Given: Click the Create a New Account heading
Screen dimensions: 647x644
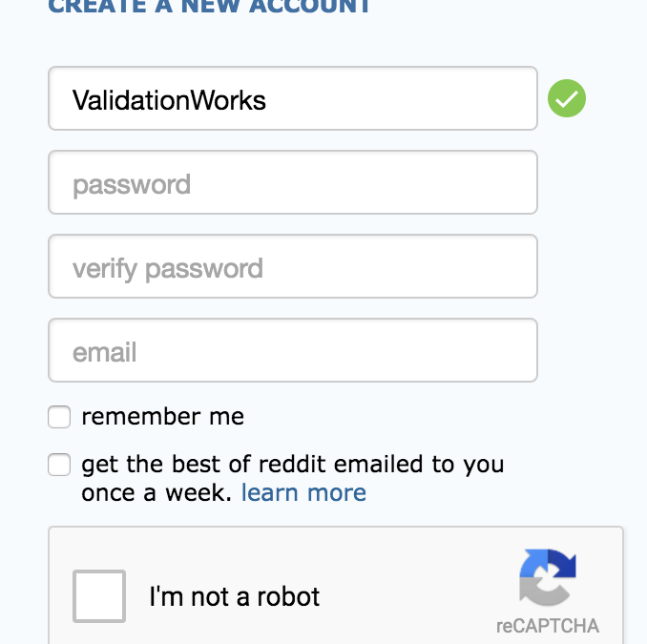Looking at the screenshot, I should (x=209, y=6).
